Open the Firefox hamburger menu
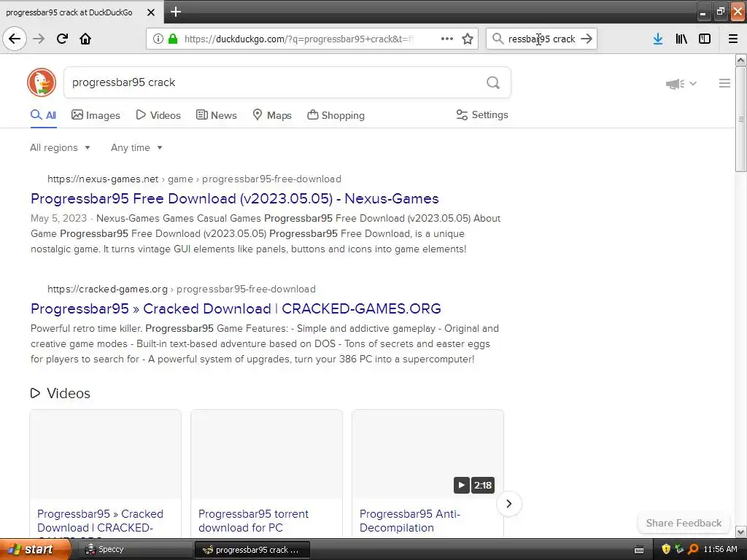Viewport: 747px width, 560px height. tap(733, 39)
